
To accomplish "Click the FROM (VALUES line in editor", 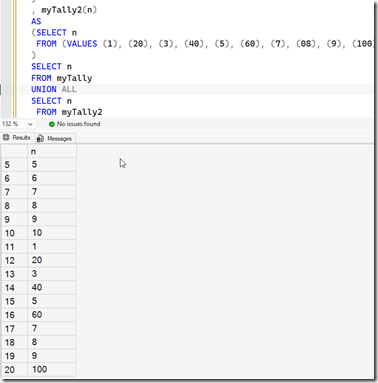I will pos(204,44).
